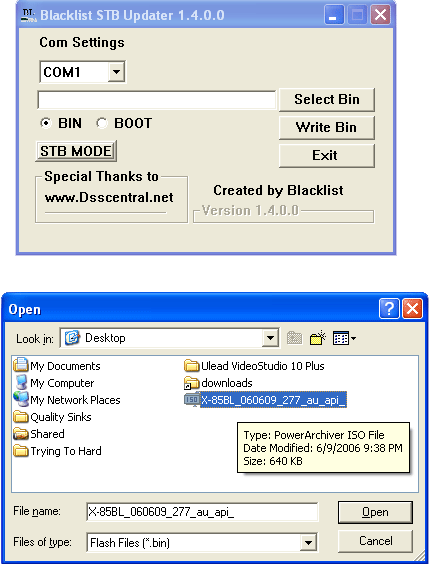Select the Ulead VideoStudio 10 Plus folder
Screen dimensions: 429x564
tap(254, 366)
